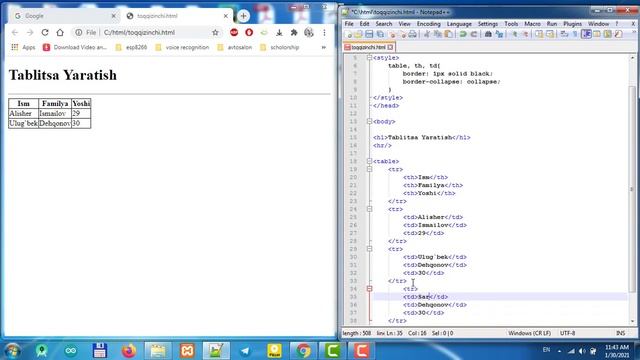Click the red ABP extension icon

pyautogui.click(x=234, y=32)
